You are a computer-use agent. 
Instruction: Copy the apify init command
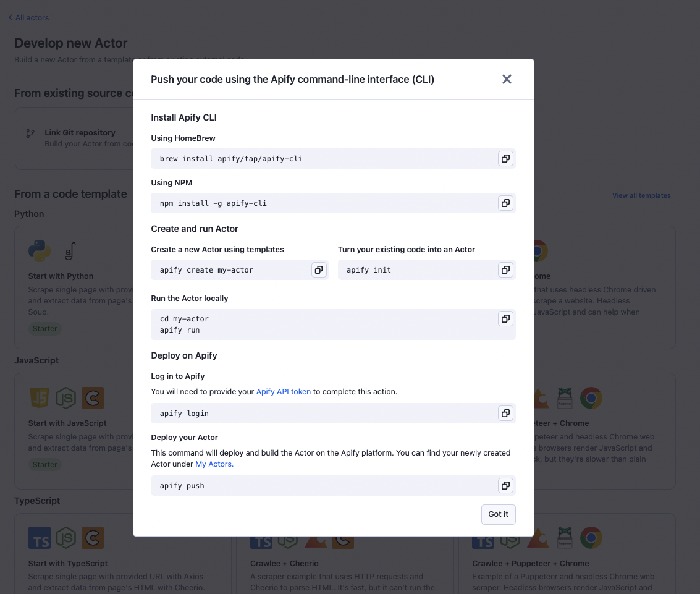[505, 270]
